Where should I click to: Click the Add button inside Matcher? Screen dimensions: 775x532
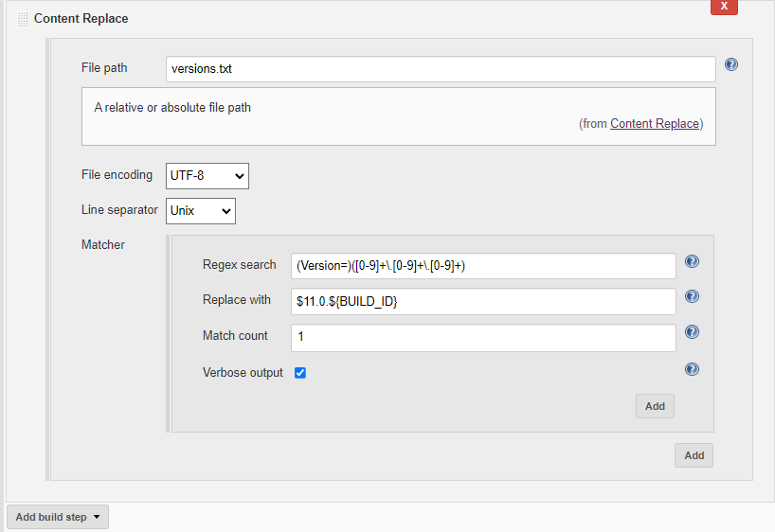655,406
